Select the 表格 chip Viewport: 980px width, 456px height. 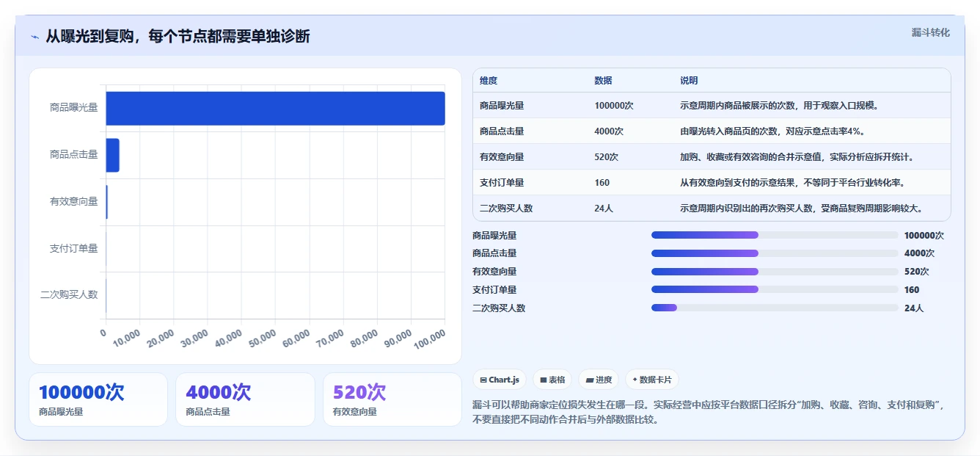pos(552,380)
